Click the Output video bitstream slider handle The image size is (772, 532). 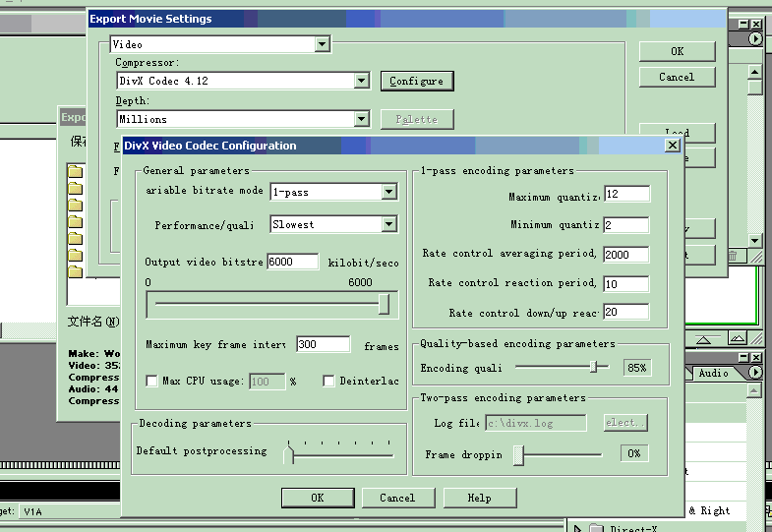click(x=384, y=304)
